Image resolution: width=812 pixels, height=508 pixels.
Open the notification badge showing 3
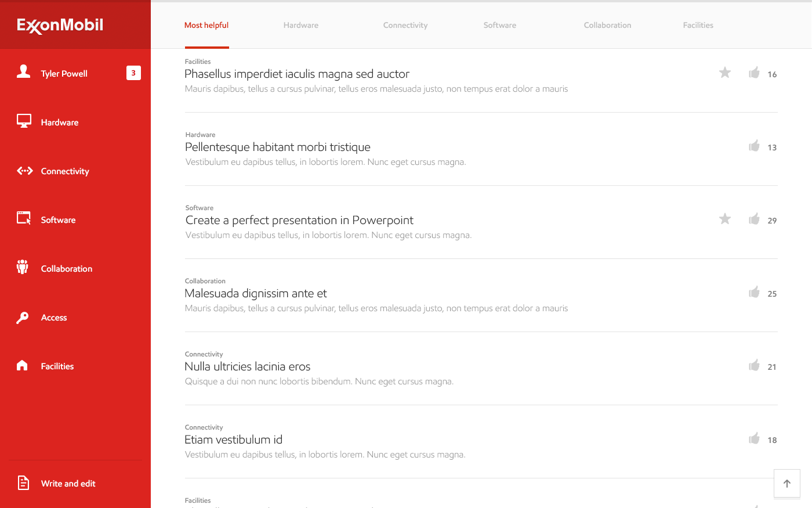133,73
